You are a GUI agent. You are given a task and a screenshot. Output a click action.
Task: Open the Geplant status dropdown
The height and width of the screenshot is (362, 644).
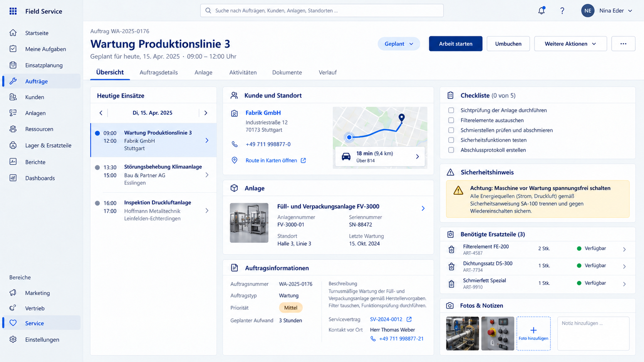(x=399, y=44)
